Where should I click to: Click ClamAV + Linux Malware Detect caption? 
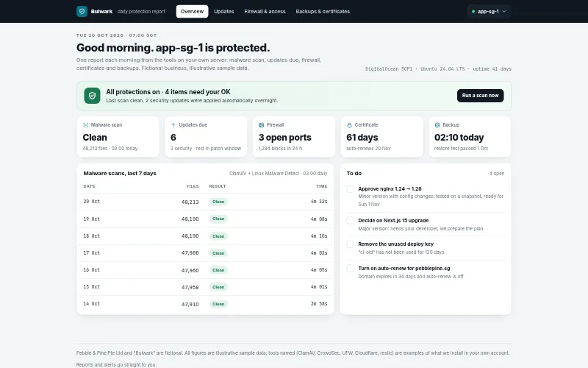coord(279,174)
